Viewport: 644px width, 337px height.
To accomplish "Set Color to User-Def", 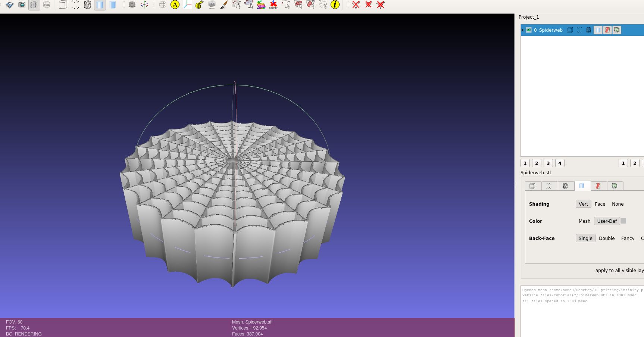I will click(607, 221).
